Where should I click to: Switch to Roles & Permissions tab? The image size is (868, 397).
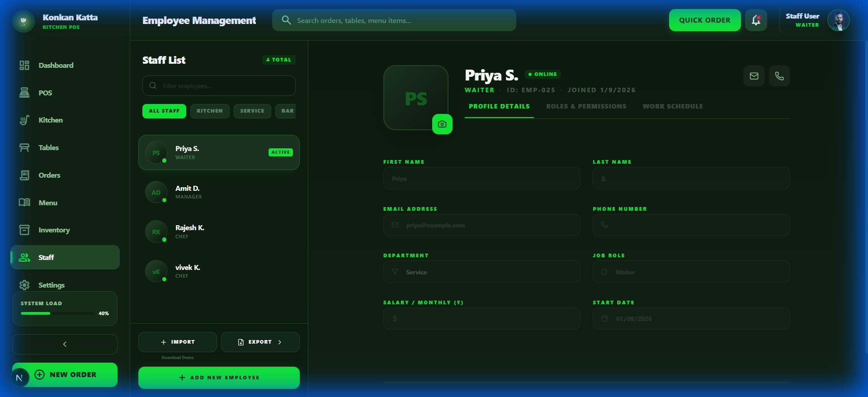(586, 107)
